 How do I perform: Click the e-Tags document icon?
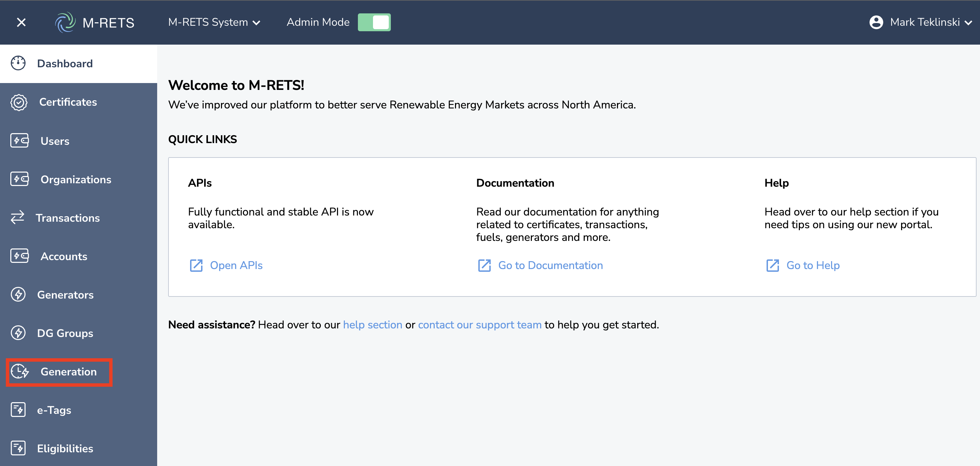18,410
